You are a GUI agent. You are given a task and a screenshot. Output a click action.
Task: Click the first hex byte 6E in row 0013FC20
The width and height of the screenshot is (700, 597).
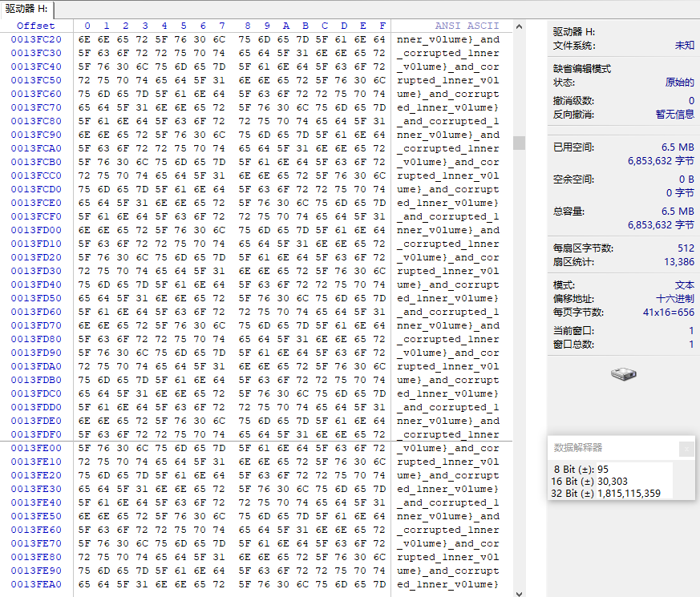[84, 40]
